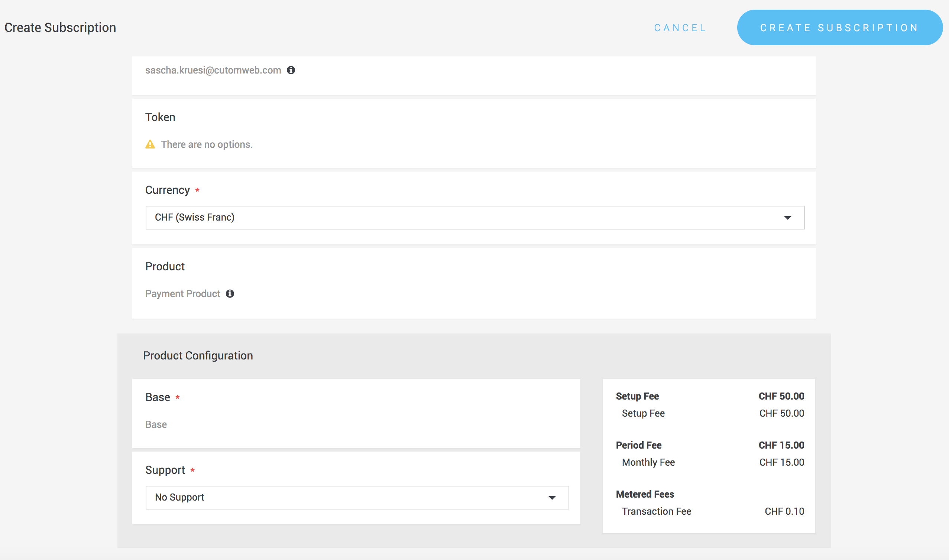Expand the Support options list
The image size is (949, 560).
click(357, 497)
